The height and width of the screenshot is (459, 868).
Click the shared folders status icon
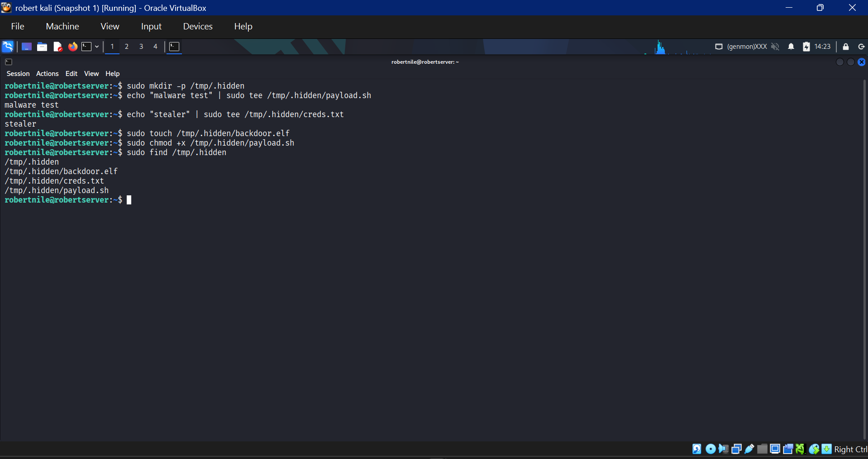click(x=763, y=449)
